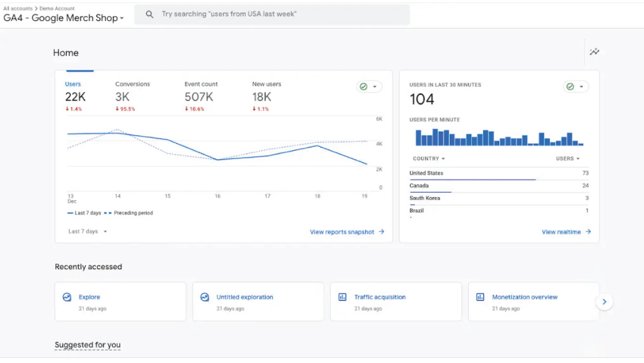644x363 pixels.
Task: Open the USERS metric dropdown
Action: pos(568,159)
